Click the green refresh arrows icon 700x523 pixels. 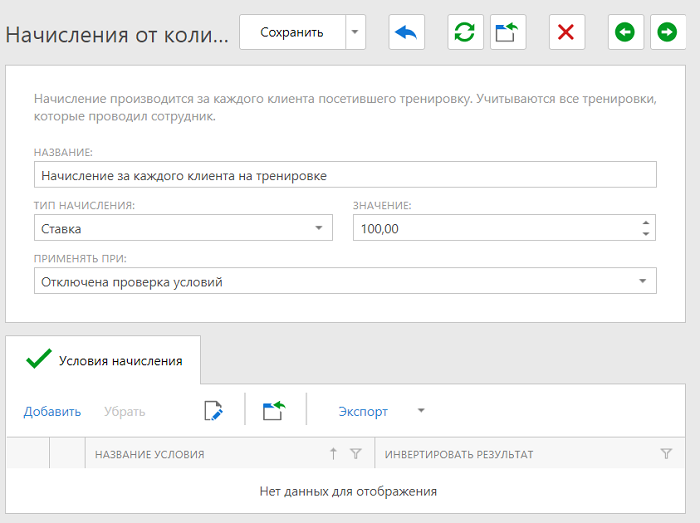pos(465,32)
